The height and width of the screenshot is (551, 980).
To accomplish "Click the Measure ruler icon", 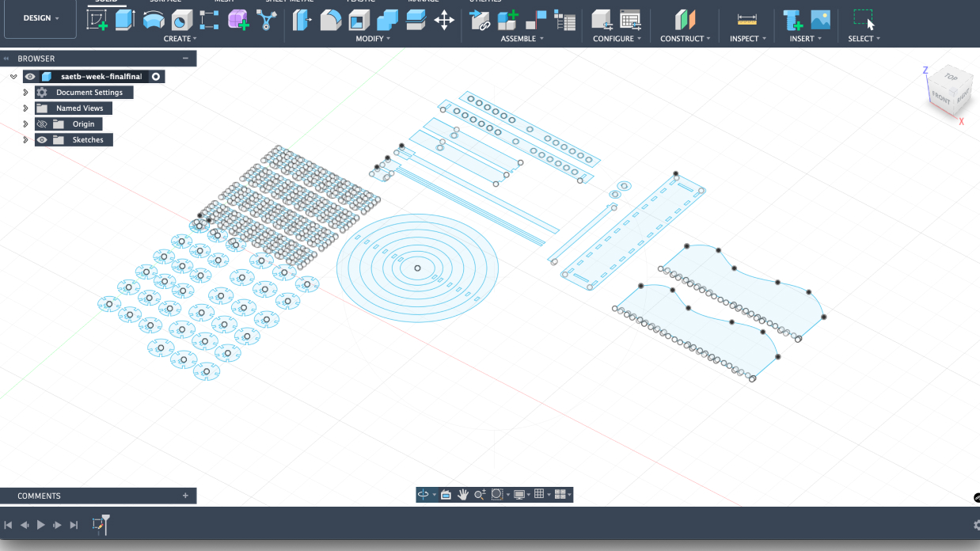I will pos(746,20).
